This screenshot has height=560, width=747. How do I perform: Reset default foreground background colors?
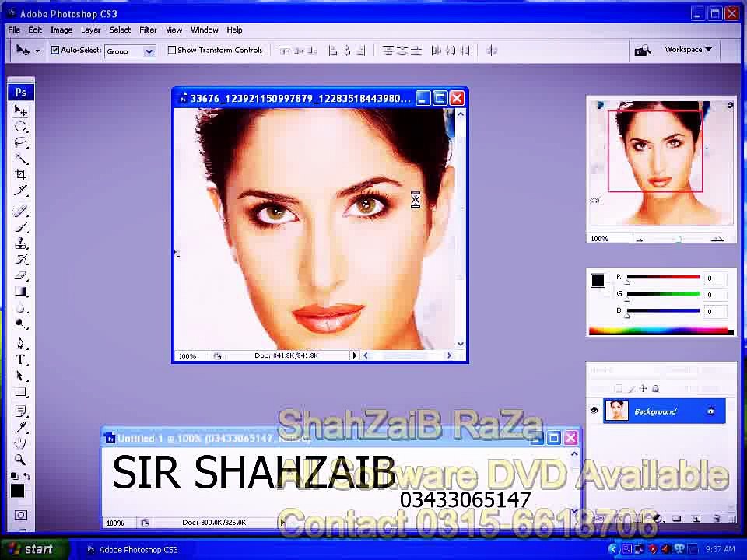[x=14, y=476]
